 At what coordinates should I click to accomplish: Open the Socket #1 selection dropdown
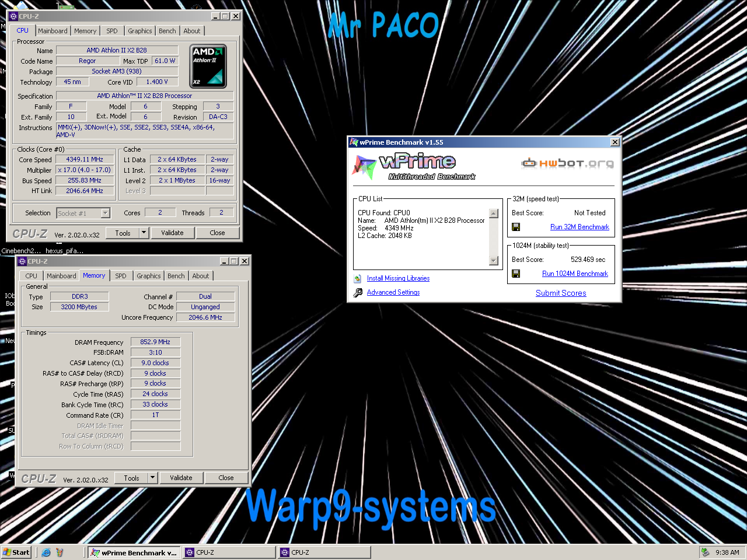click(106, 213)
